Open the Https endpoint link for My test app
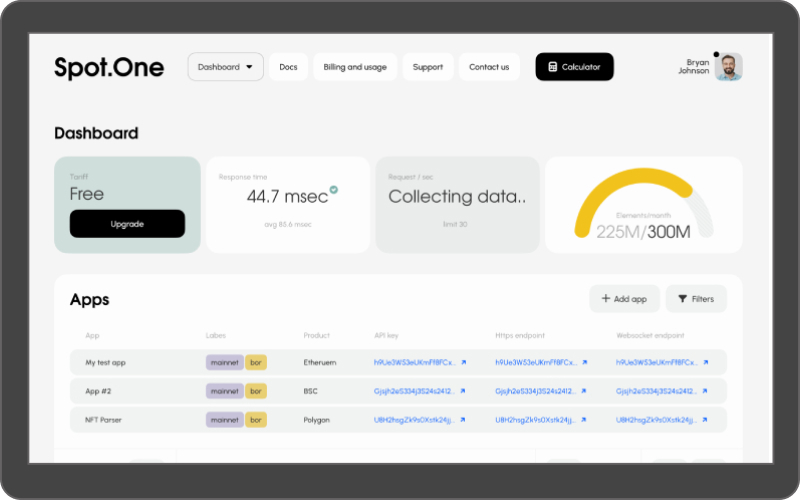This screenshot has height=500, width=800. click(536, 362)
